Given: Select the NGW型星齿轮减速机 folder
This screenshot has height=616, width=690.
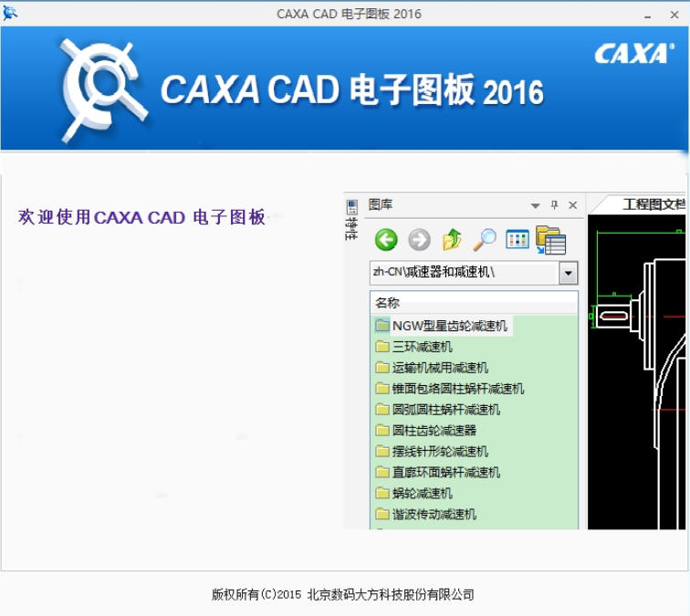Looking at the screenshot, I should [x=449, y=325].
